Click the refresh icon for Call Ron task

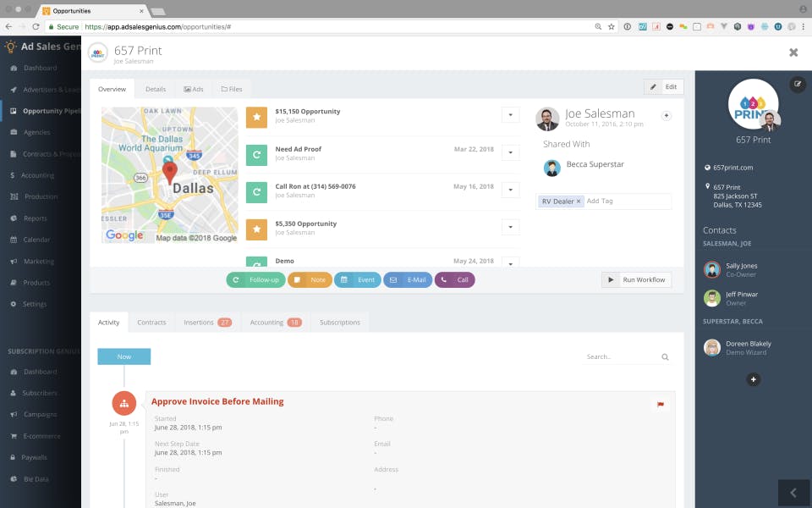coord(256,192)
